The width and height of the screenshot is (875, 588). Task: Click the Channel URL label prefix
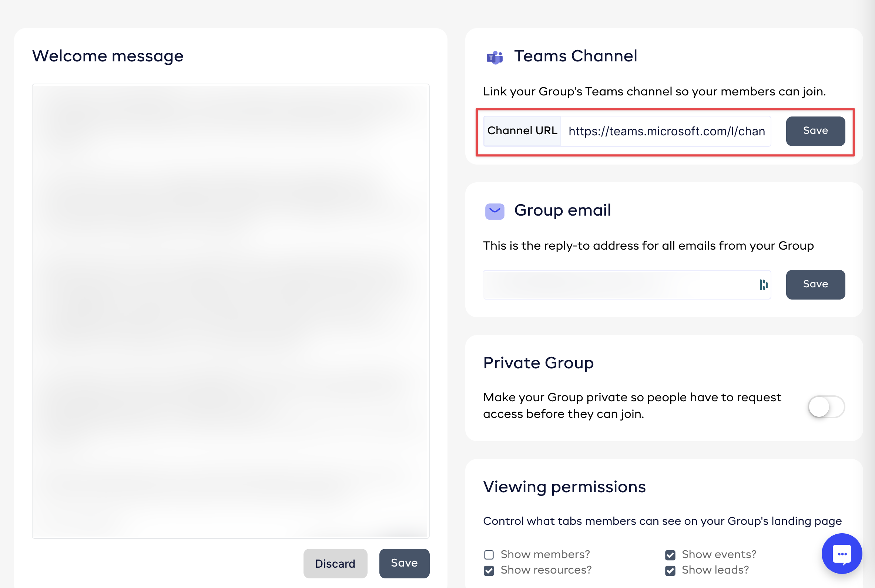[x=522, y=131]
